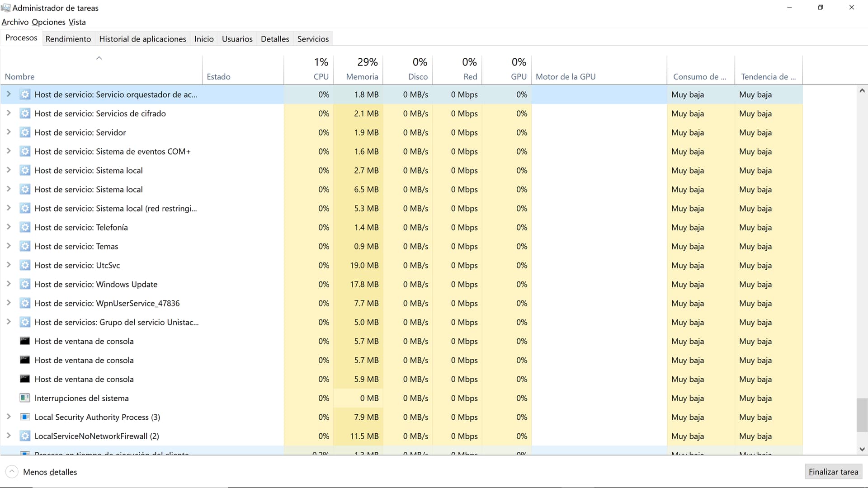868x488 pixels.
Task: Click Menos detalles link
Action: 50,472
